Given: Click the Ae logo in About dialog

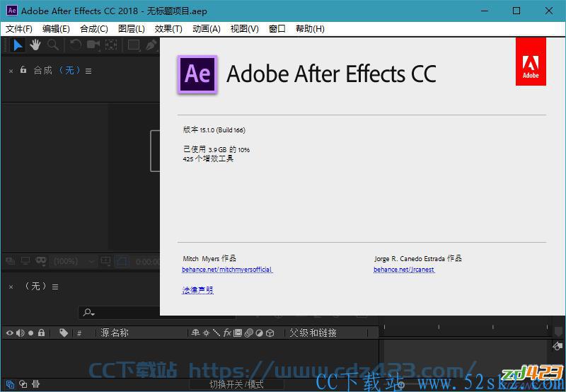Looking at the screenshot, I should tap(197, 74).
